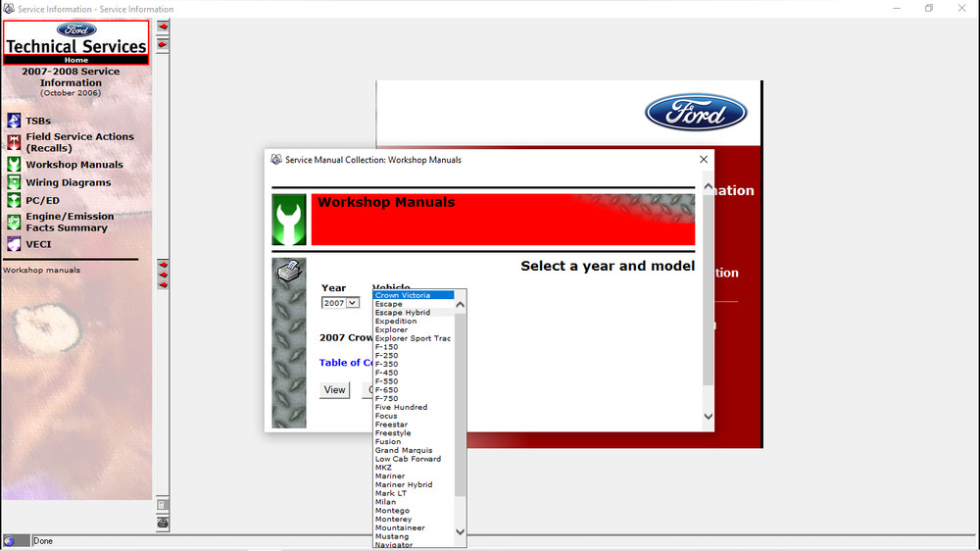
Task: Select Crown Victoria in vehicle list
Action: 414,295
